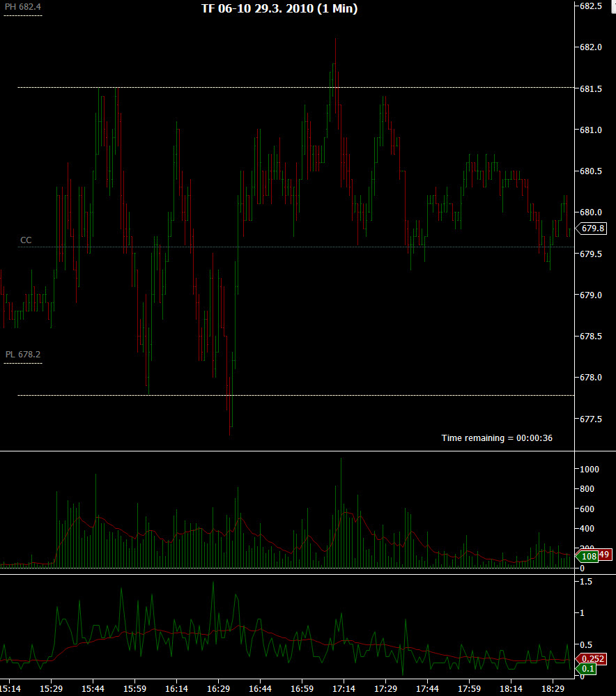Click the 15:59 time axis label

[x=134, y=689]
